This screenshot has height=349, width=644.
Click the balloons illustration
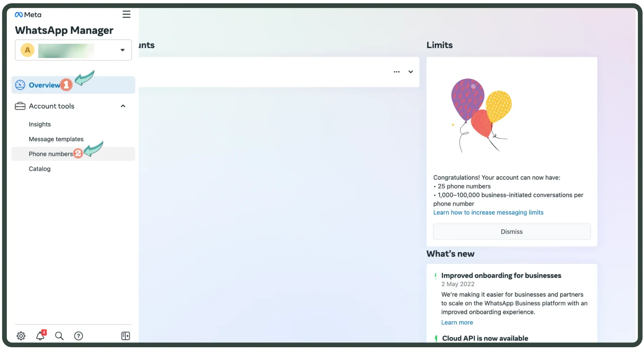[481, 115]
